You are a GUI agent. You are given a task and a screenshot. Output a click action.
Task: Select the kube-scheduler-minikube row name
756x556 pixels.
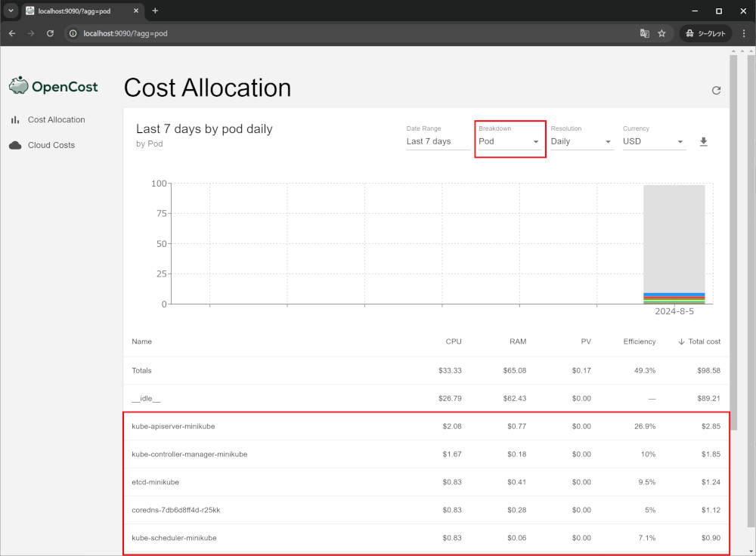(174, 538)
